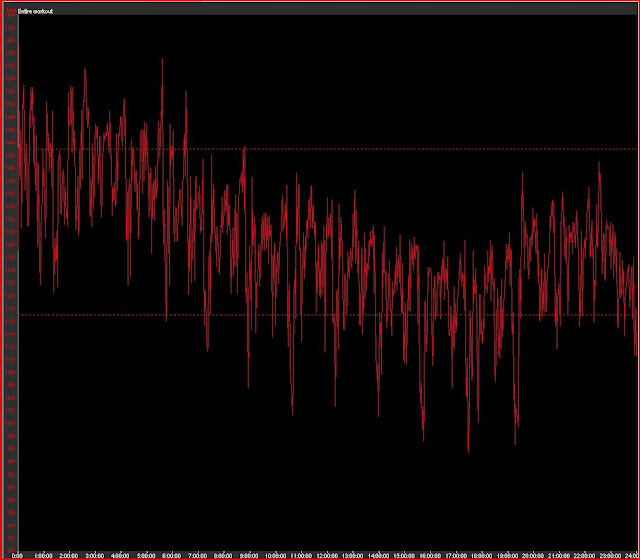The width and height of the screenshot is (640, 560).
Task: Click the 17:00:00 time axis label
Action: click(x=456, y=556)
